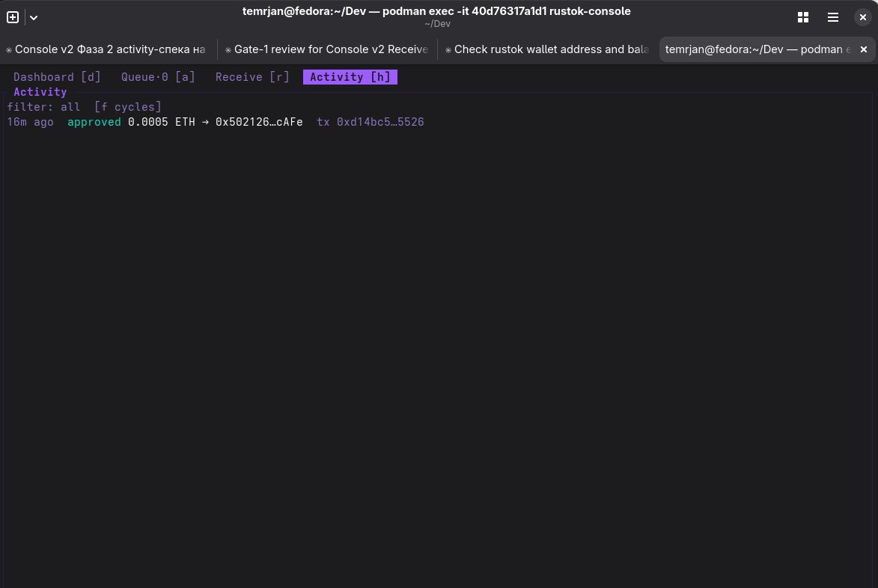Click the 'Activity' panel title
This screenshot has width=878, height=588.
point(40,92)
